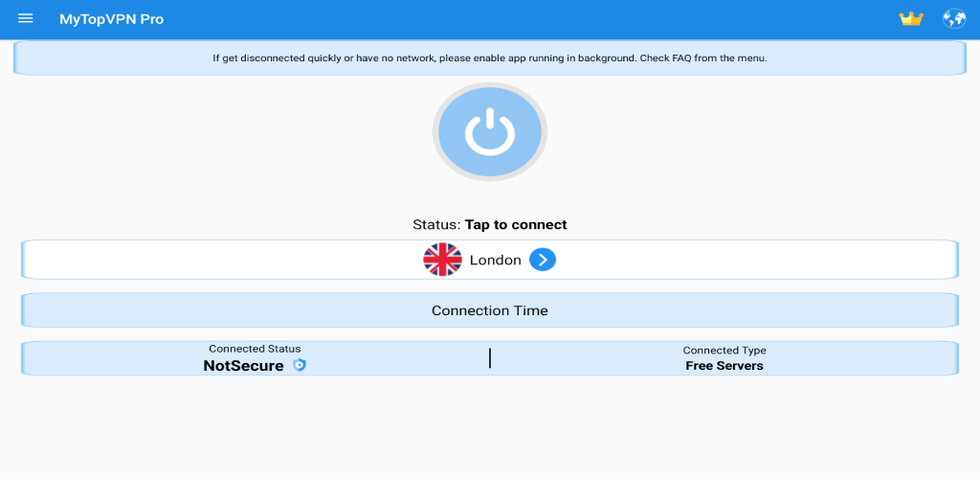Click the Connection Time bar
This screenshot has width=980, height=479.
(489, 310)
